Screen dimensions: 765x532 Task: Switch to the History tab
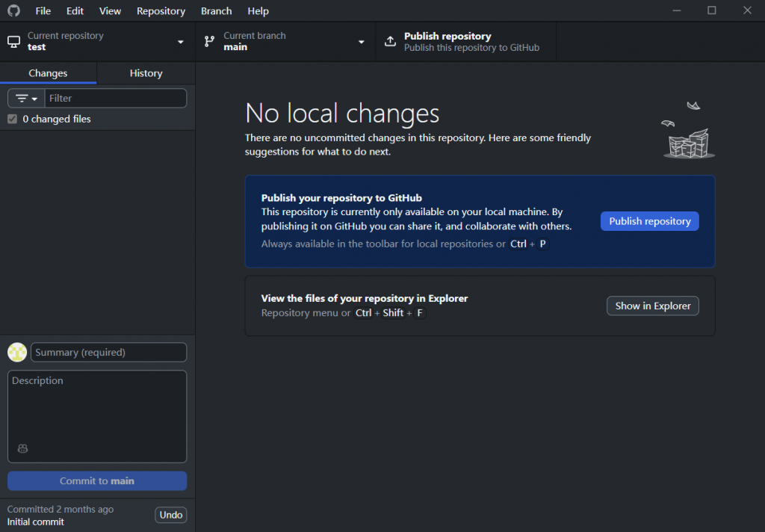tap(146, 73)
